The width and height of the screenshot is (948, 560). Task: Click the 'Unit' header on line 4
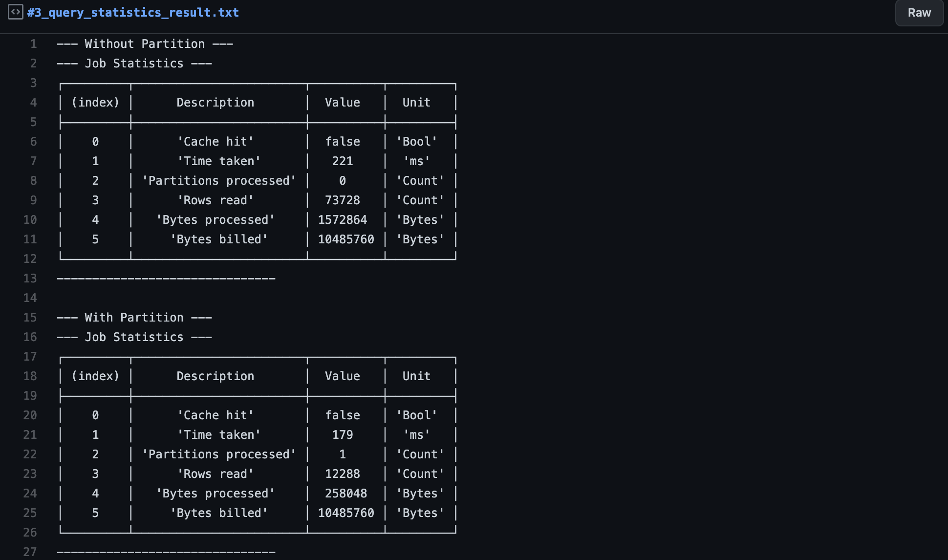tap(416, 103)
